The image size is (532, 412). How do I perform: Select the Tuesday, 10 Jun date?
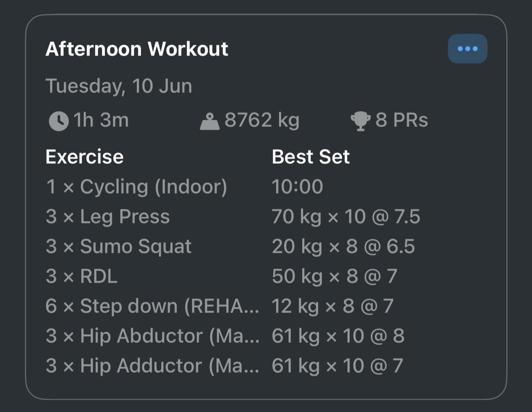tap(119, 86)
